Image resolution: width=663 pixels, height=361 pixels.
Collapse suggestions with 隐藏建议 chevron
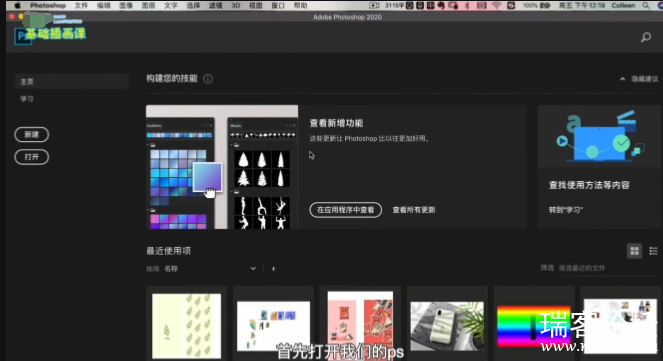(x=622, y=79)
